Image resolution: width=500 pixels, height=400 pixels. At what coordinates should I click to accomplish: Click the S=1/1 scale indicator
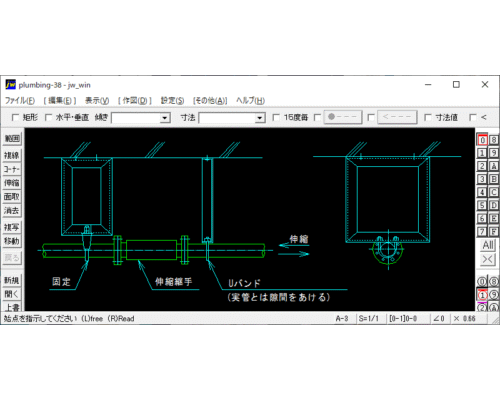click(x=369, y=319)
